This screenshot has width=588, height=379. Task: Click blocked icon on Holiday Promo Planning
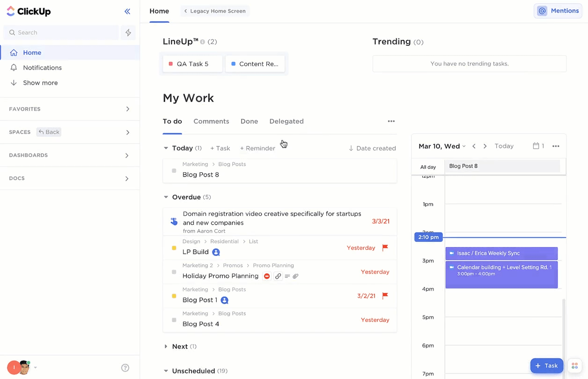coord(267,276)
